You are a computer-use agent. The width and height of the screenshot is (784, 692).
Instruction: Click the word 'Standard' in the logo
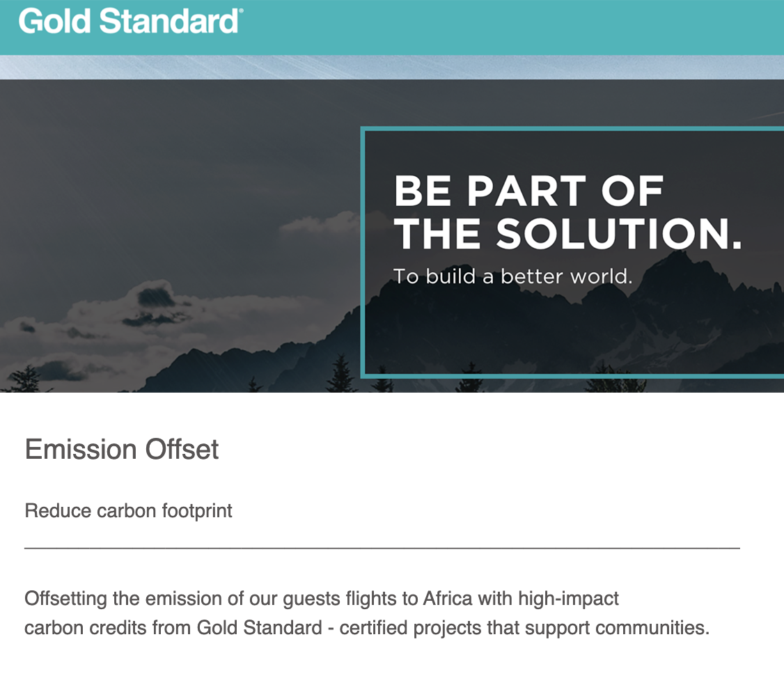tap(169, 22)
